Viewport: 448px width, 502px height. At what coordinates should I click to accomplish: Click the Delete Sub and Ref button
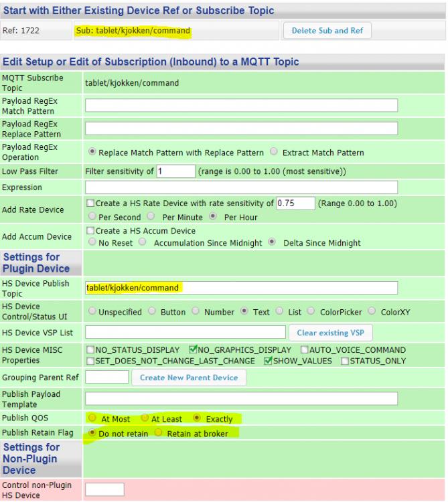(327, 31)
